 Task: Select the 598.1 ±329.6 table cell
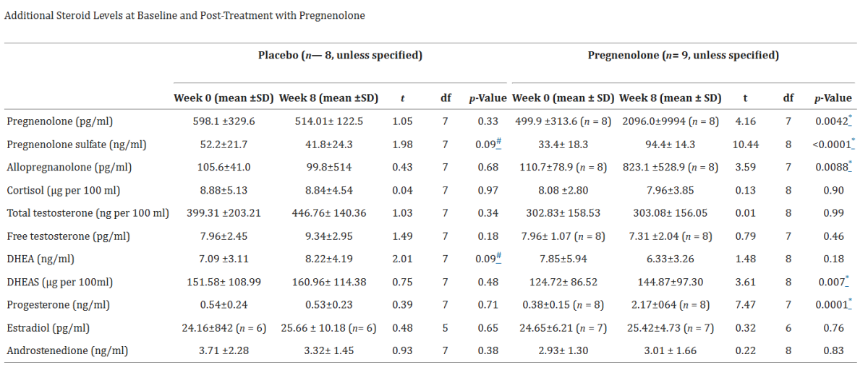(x=224, y=121)
